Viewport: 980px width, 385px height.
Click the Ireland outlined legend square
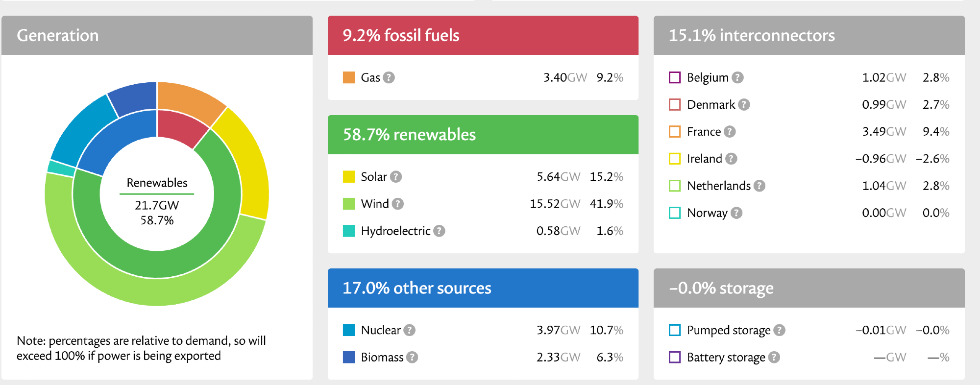675,159
